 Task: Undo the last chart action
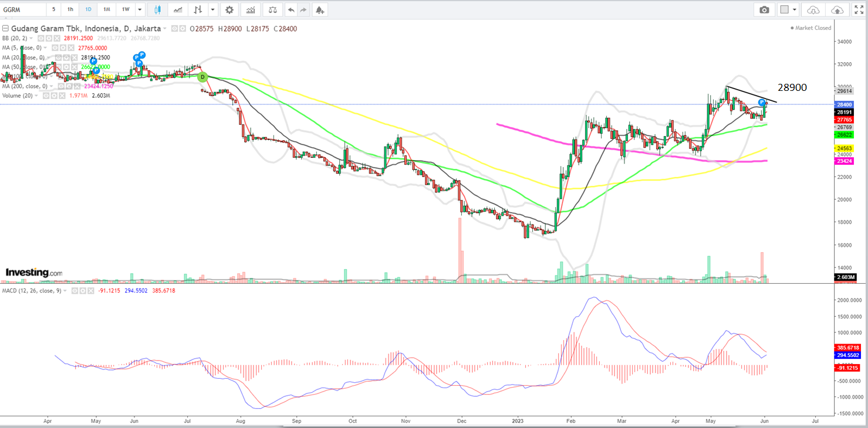coord(292,9)
